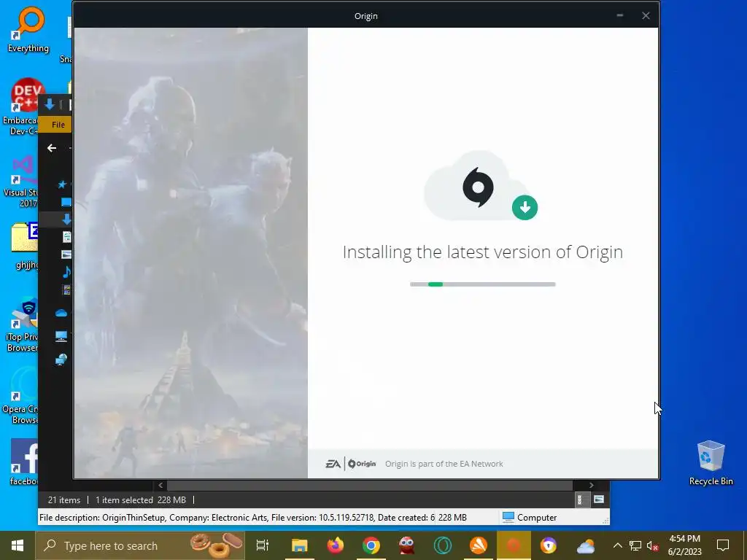
Task: Select Desktop in Explorer sidebar
Action: pyautogui.click(x=66, y=202)
